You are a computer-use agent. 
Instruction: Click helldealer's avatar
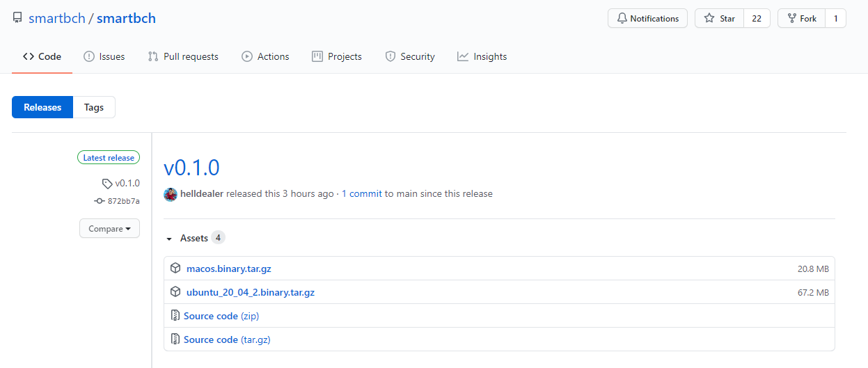[x=171, y=194]
